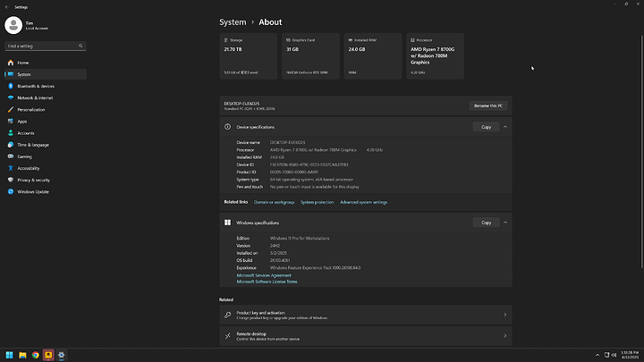Open Remote desktop settings

pos(366,336)
